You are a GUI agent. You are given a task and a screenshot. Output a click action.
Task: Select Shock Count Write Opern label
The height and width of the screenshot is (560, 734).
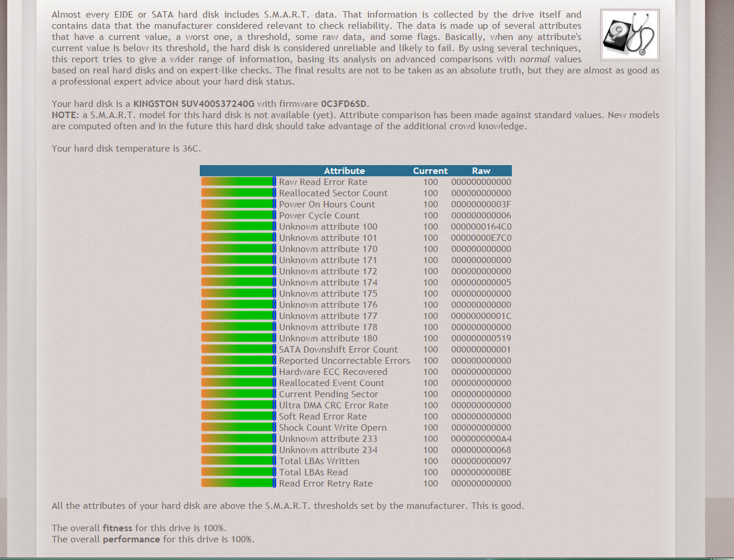333,428
